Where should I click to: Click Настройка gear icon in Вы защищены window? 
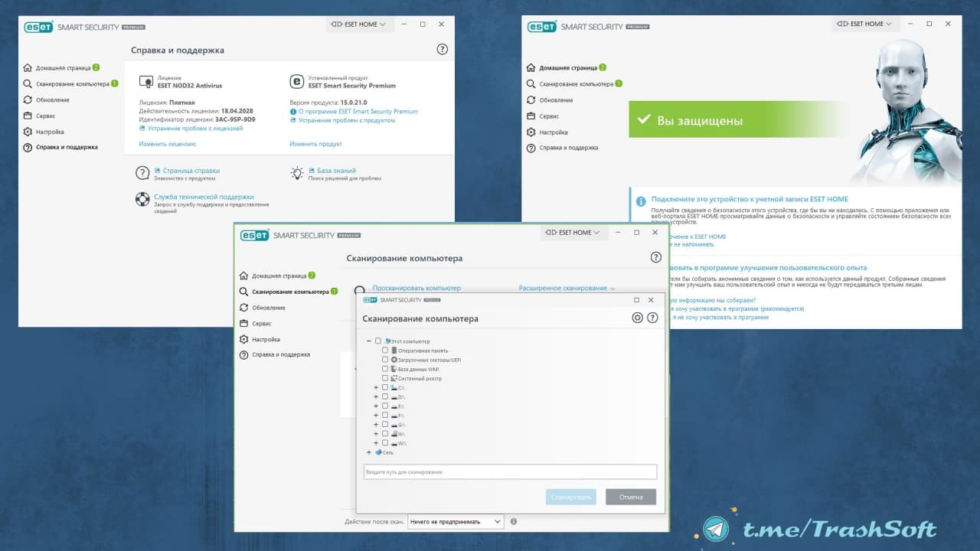(531, 132)
